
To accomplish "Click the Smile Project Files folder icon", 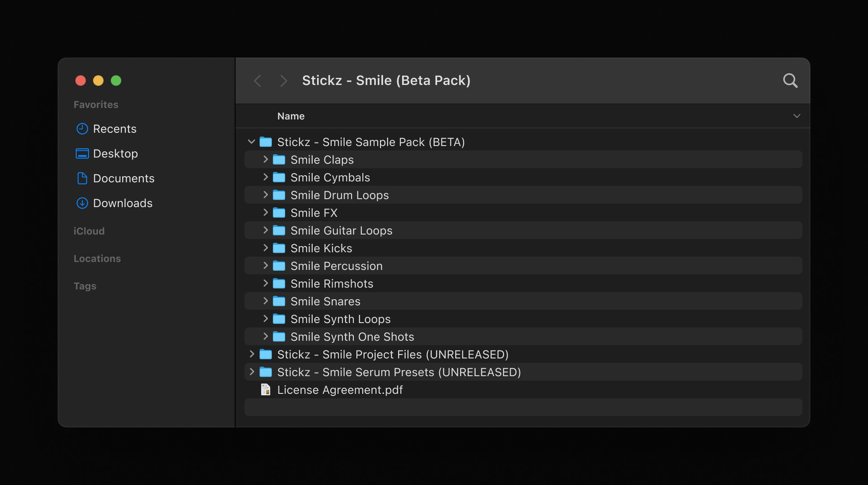I will 265,354.
